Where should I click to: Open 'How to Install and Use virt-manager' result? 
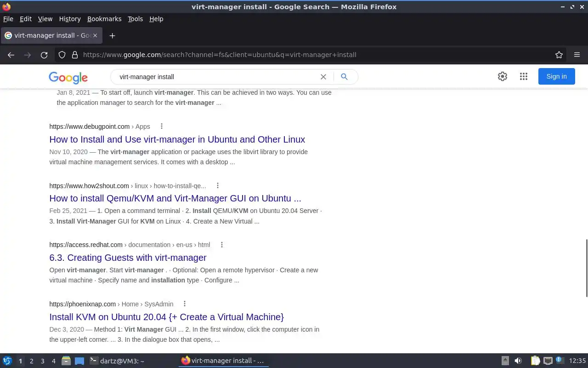coord(177,139)
